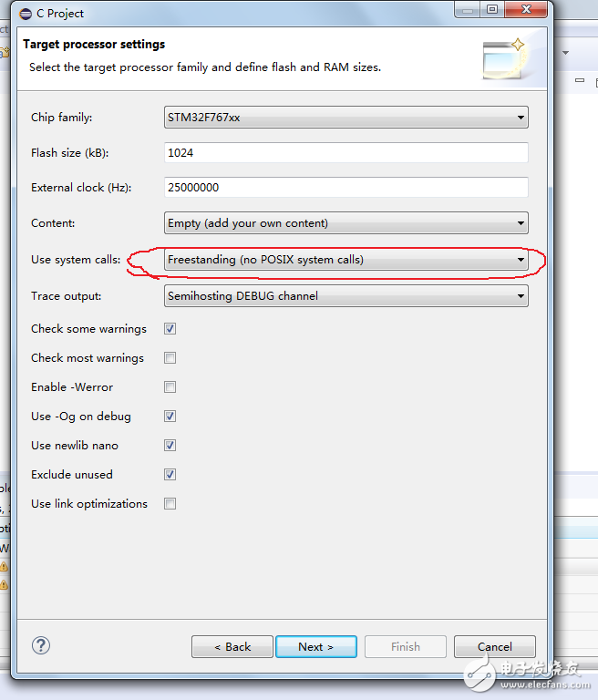Toggle Use -Og on debug checkbox

170,417
